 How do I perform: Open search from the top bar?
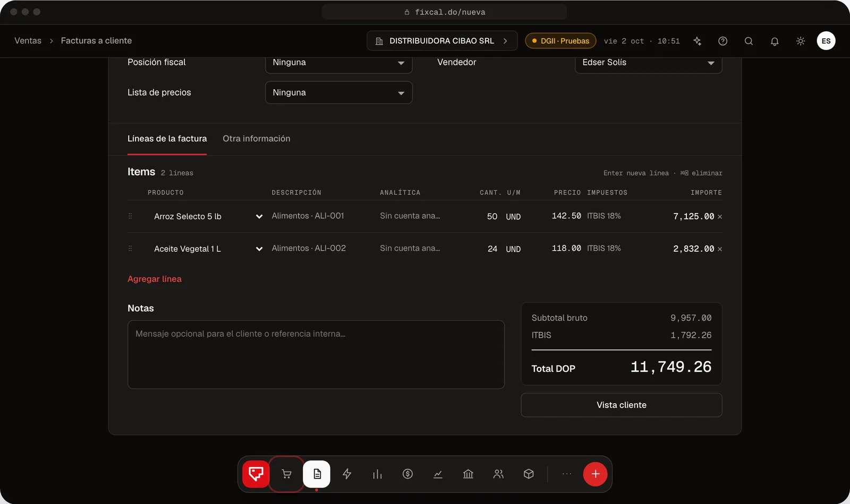click(x=749, y=41)
